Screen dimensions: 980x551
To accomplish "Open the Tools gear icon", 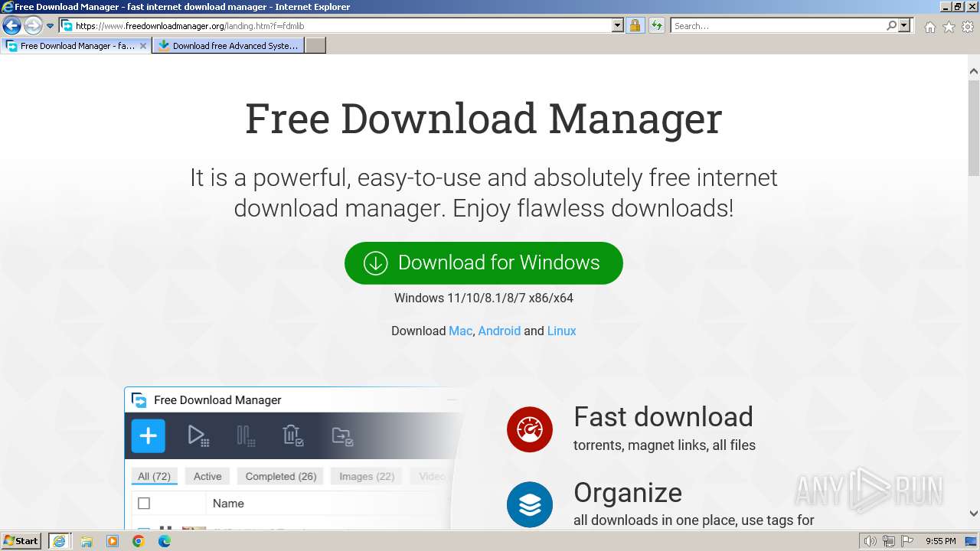I will (968, 27).
